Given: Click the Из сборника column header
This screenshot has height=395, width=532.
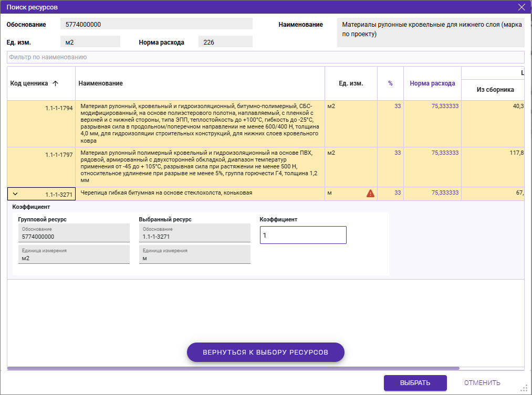Looking at the screenshot, I should click(495, 90).
